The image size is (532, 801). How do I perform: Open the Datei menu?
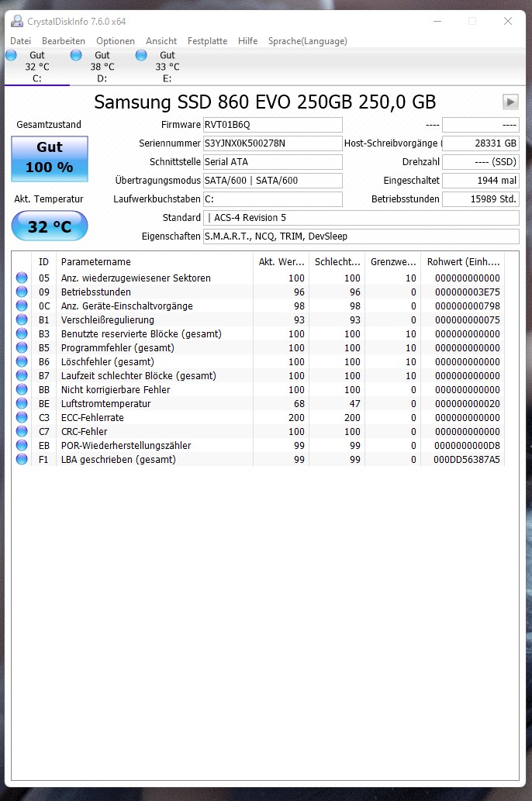click(20, 41)
